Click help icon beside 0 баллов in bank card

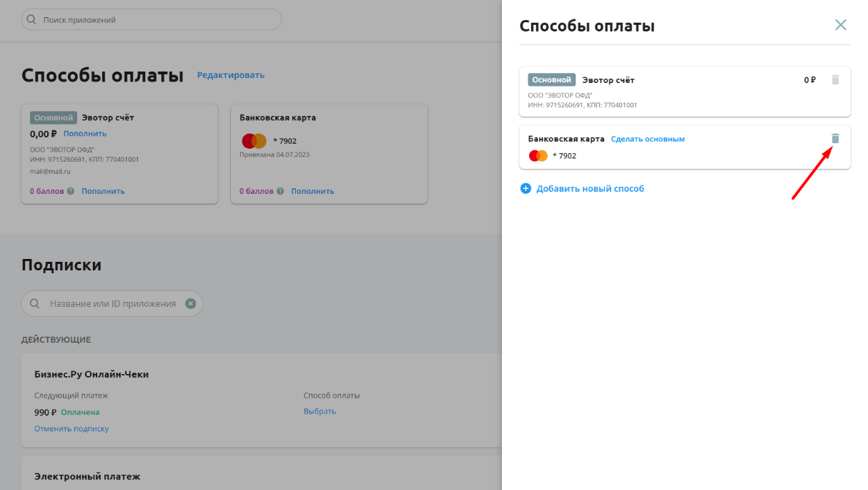coord(280,191)
